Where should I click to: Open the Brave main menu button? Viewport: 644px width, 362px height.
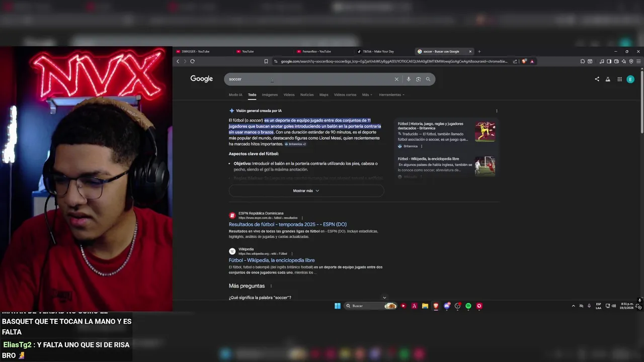638,61
